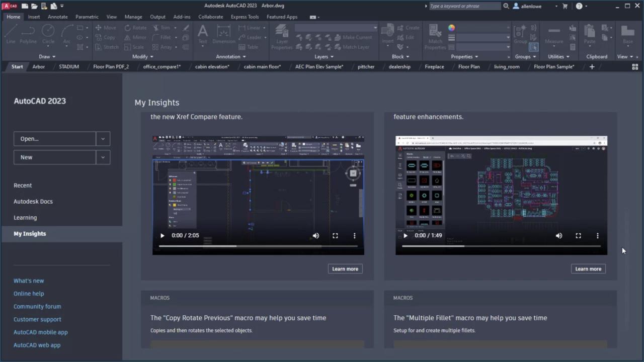Expand the New dropdown arrow
644x362 pixels.
point(103,157)
